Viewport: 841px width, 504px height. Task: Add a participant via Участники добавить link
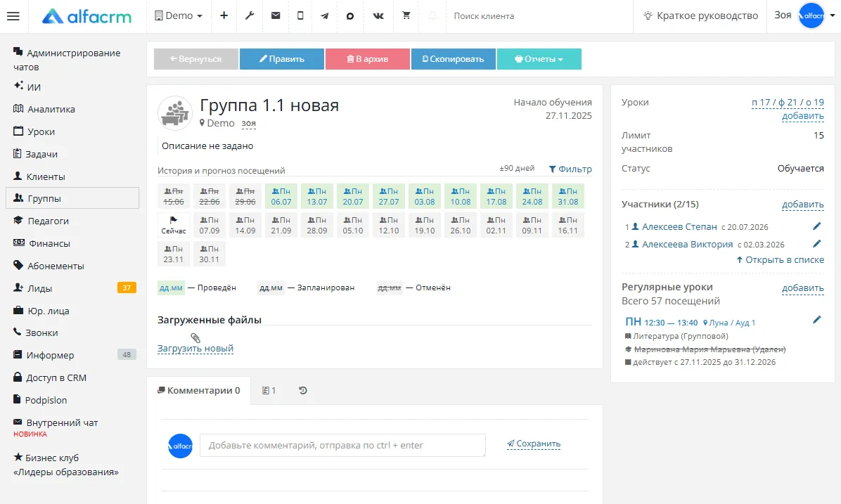[802, 205]
